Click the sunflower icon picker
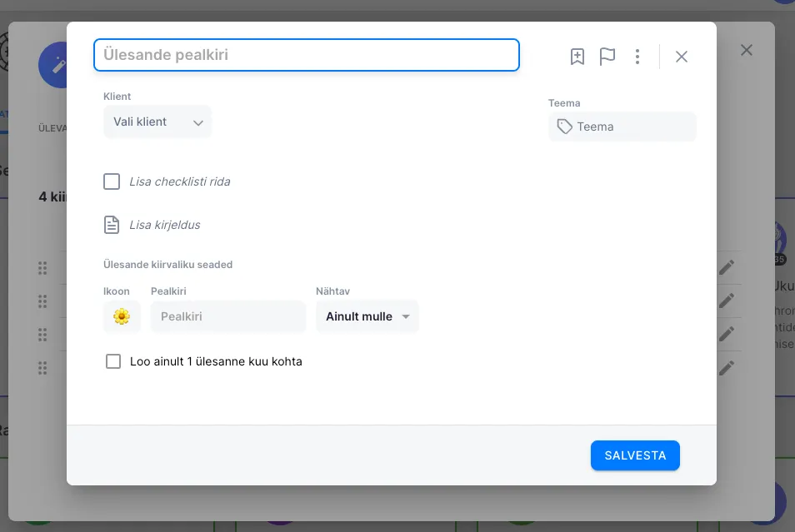The height and width of the screenshot is (532, 795). point(122,316)
